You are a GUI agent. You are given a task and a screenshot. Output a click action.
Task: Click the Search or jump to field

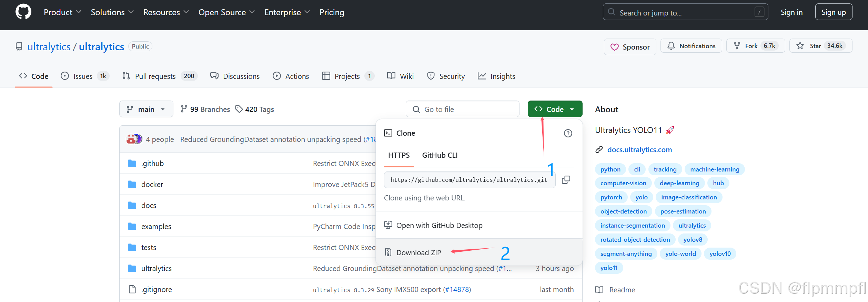click(x=685, y=12)
